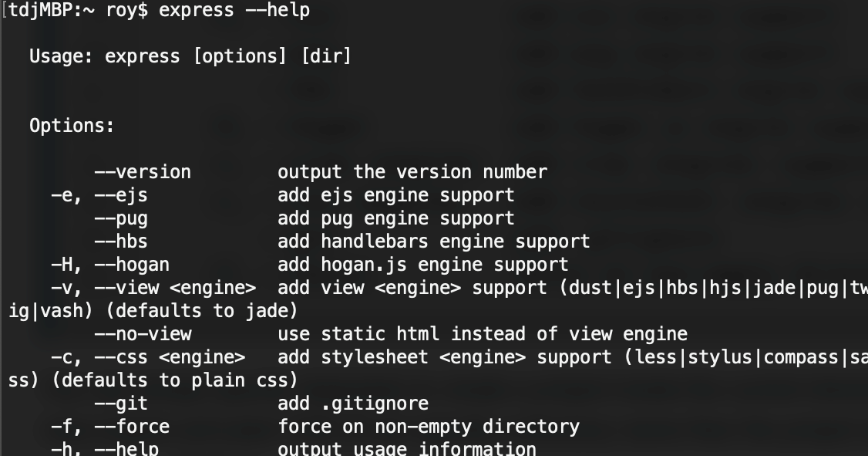Click 'add .gitignore' description text
The width and height of the screenshot is (868, 456).
click(352, 404)
